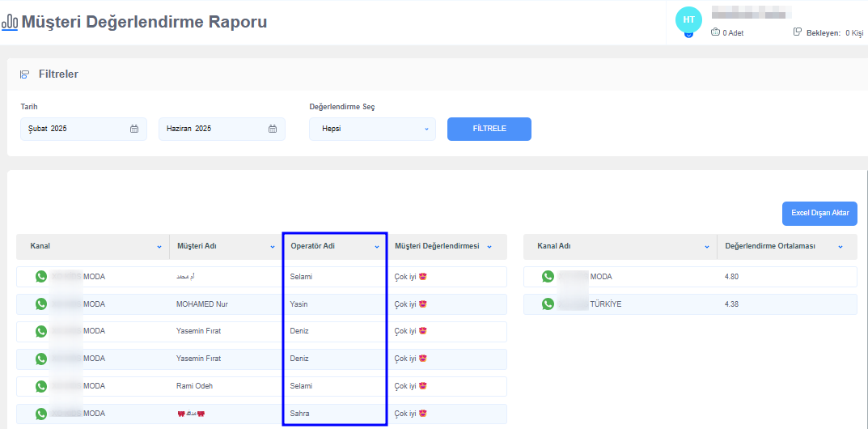Viewport: 868px width, 429px height.
Task: Click the Şubat 2025 start date field
Action: pyautogui.click(x=83, y=129)
